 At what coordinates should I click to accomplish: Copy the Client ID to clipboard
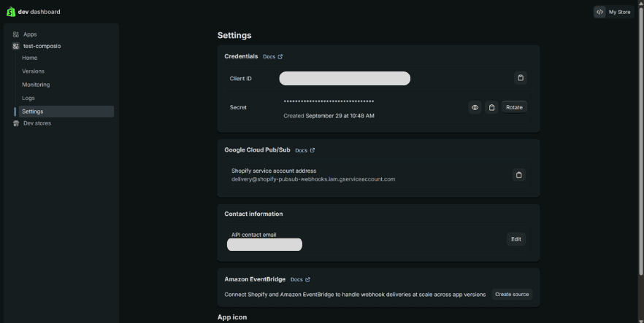tap(521, 78)
